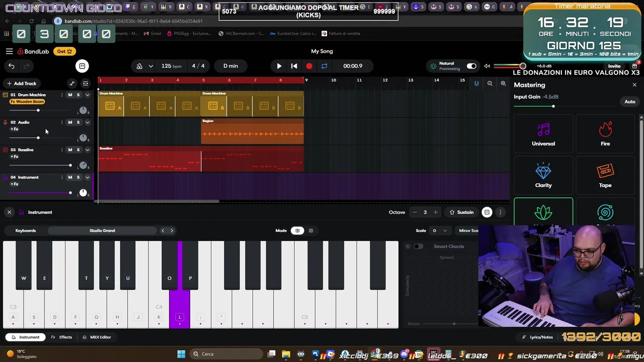
Task: Mute the Instrument track
Action: [x=70, y=177]
